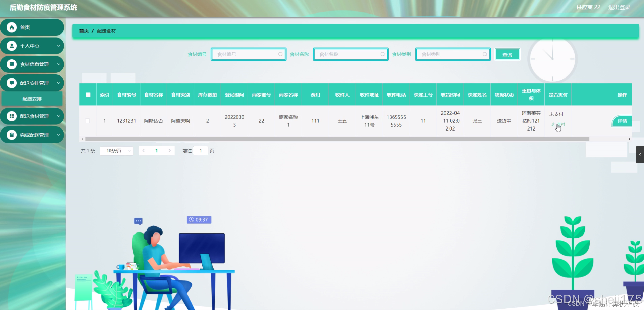Expand the 配送食材管理 menu chevron

coord(59,116)
